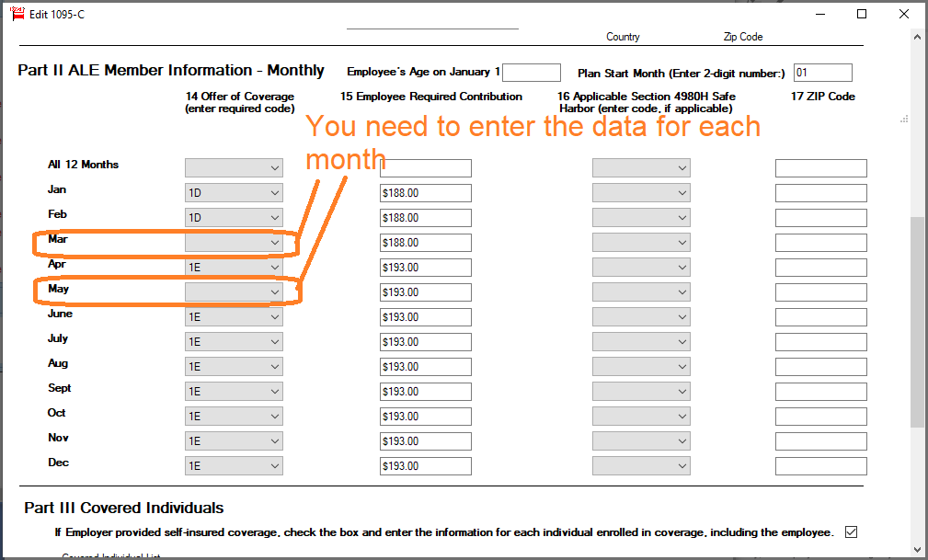Click the scroll down arrow at bottom right
Image resolution: width=928 pixels, height=560 pixels.
point(918,549)
